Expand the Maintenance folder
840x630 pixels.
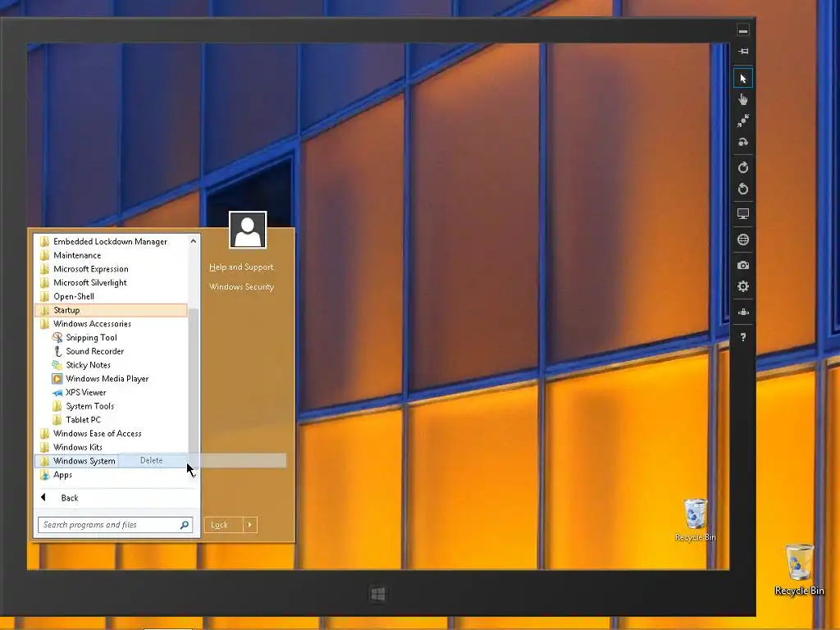click(111, 256)
